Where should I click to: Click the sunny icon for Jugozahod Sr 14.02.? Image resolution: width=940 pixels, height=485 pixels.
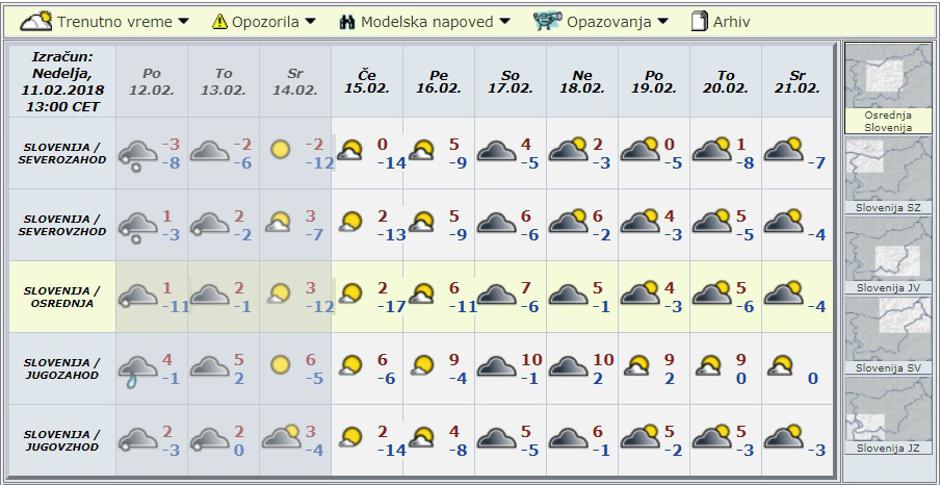pos(280,366)
